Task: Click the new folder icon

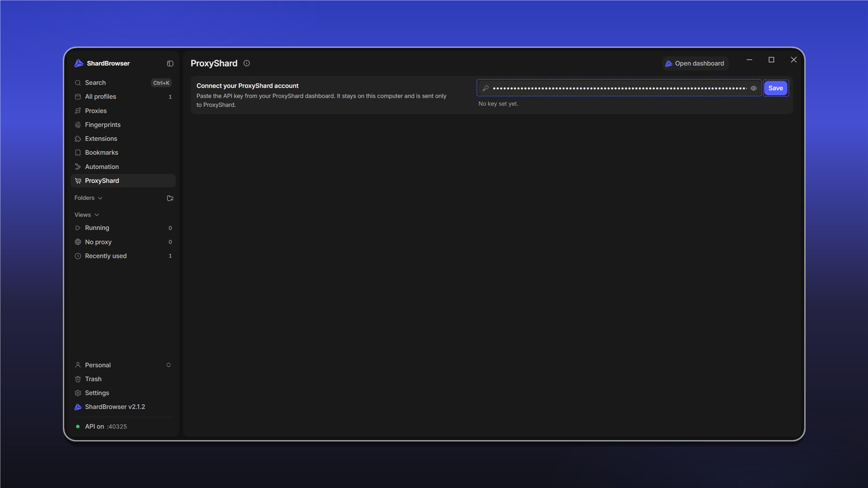Action: [x=170, y=198]
